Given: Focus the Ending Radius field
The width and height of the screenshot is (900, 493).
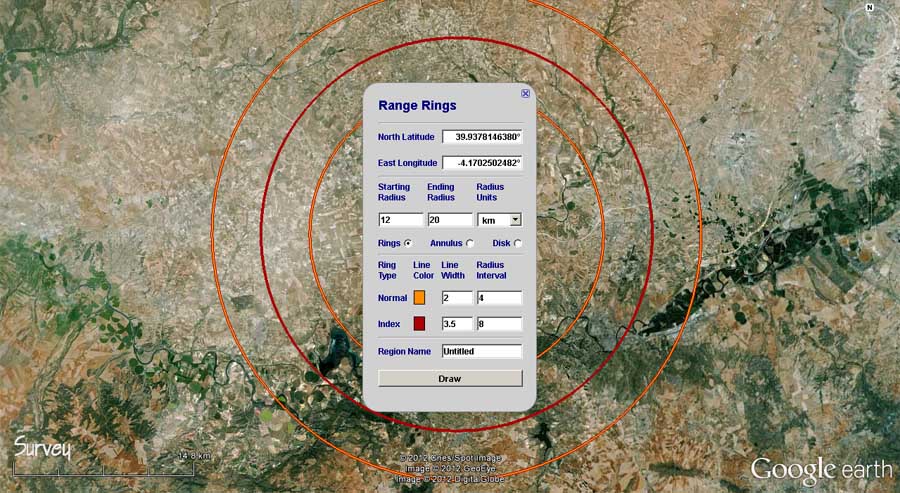Looking at the screenshot, I should click(x=449, y=220).
